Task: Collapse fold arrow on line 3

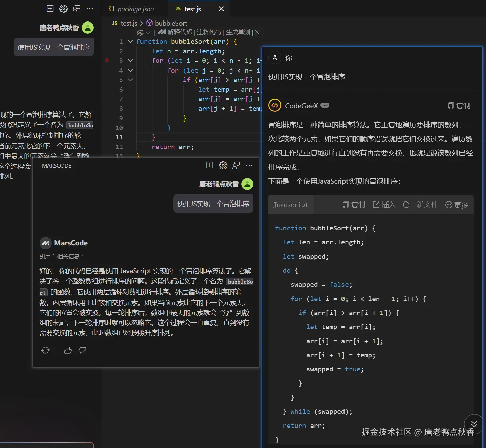Action: point(131,60)
